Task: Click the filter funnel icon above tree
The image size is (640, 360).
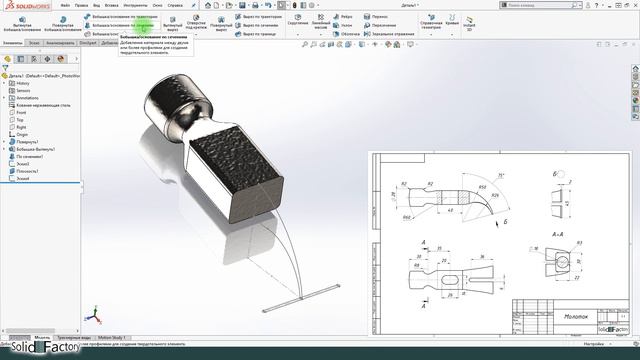Action: [x=5, y=68]
